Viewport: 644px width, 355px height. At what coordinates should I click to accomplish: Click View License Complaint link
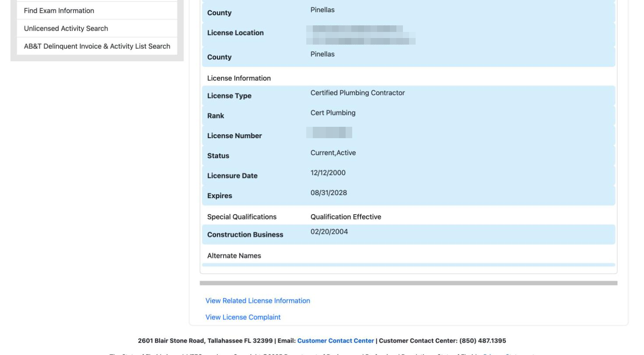click(x=243, y=317)
